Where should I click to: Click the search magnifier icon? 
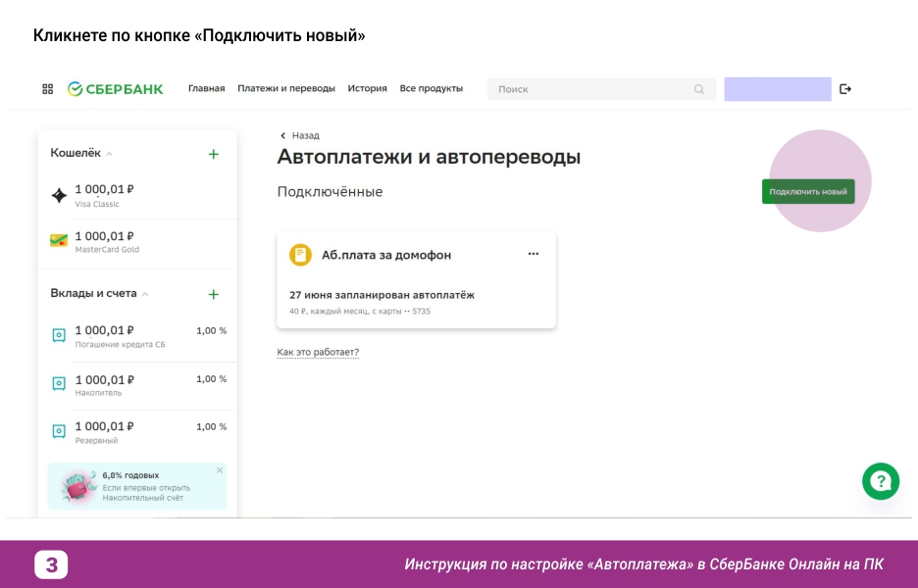point(699,89)
